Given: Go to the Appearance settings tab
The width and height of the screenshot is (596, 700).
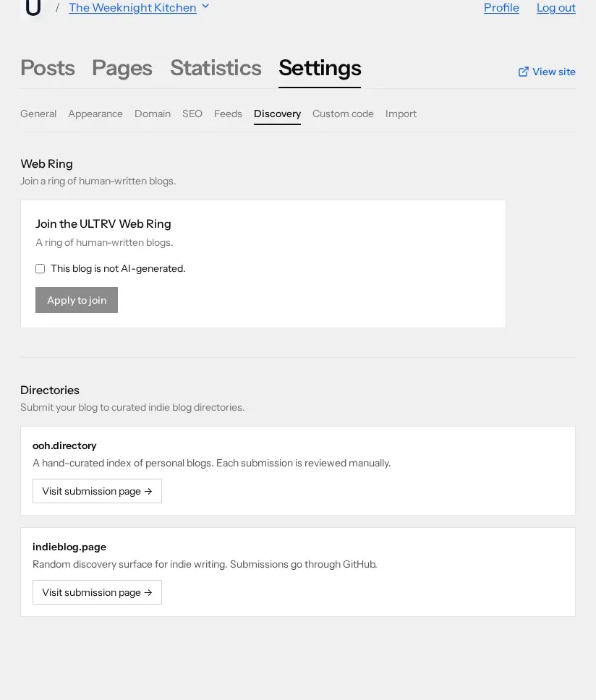Looking at the screenshot, I should point(95,114).
